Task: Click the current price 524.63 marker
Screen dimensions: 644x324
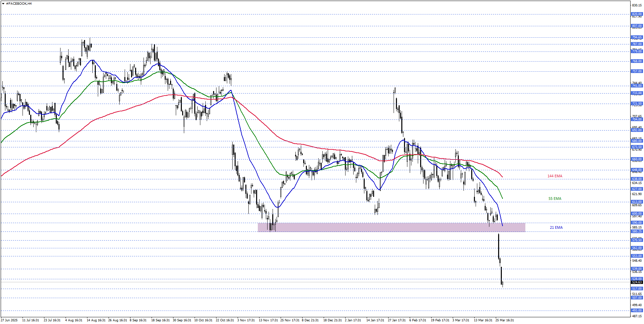Action: [637, 282]
